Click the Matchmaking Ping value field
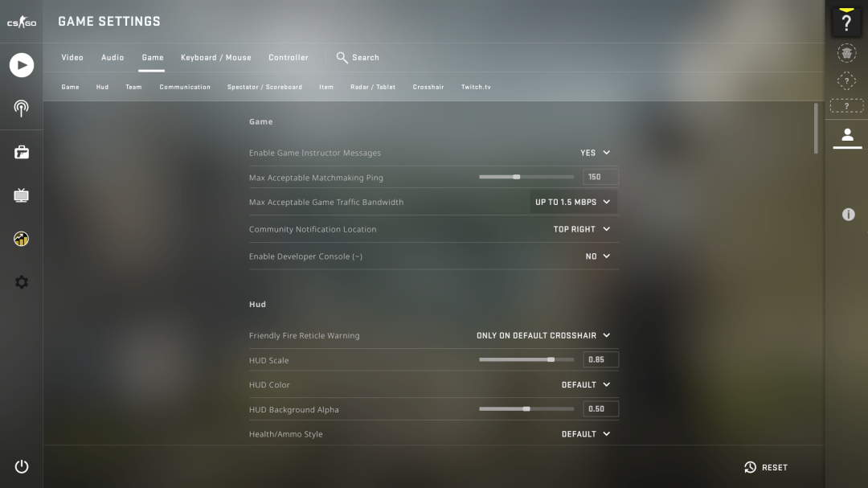This screenshot has height=488, width=868. pyautogui.click(x=600, y=177)
